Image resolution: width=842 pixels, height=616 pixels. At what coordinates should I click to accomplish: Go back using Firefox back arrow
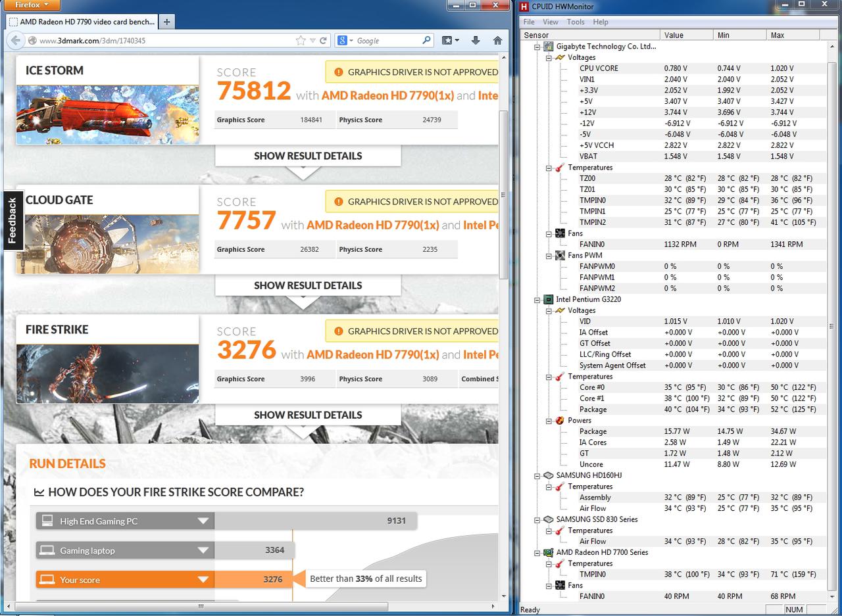tap(15, 40)
